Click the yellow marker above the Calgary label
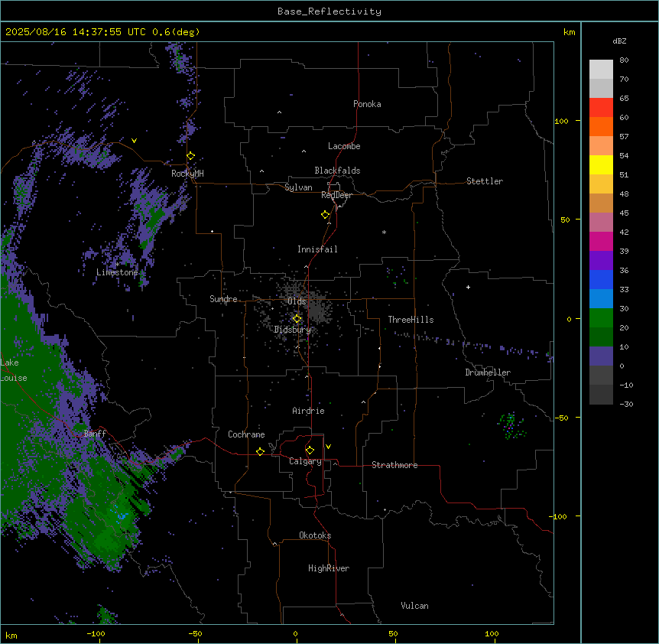 coord(310,450)
